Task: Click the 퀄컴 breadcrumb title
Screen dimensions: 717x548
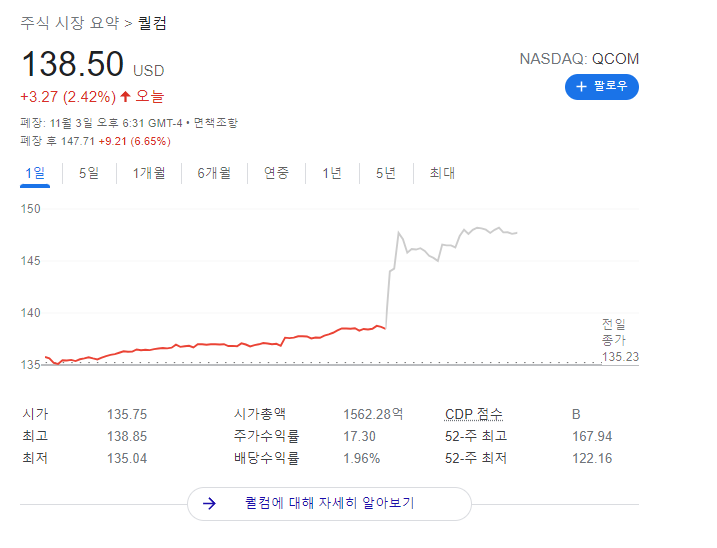Action: pyautogui.click(x=152, y=23)
